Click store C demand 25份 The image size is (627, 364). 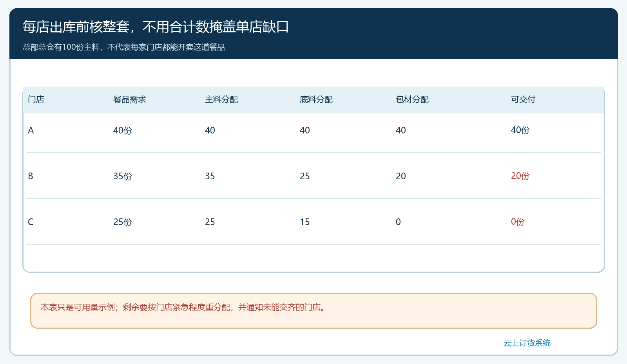coord(122,222)
